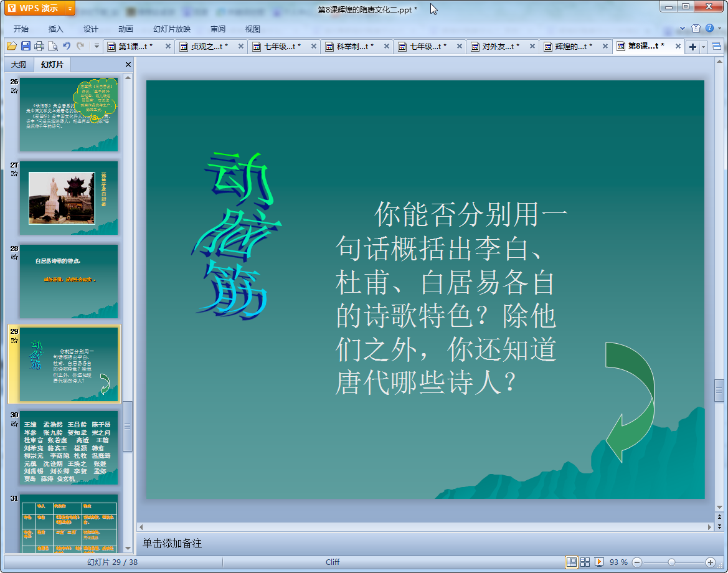Switch to Normal view mode
The height and width of the screenshot is (573, 728).
point(572,562)
